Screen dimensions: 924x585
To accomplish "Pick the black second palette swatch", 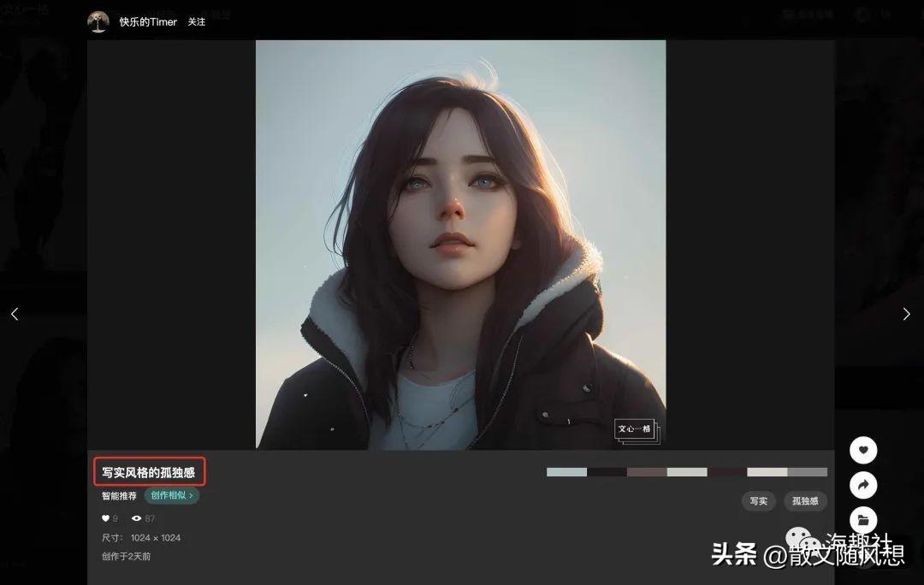I will [x=607, y=472].
